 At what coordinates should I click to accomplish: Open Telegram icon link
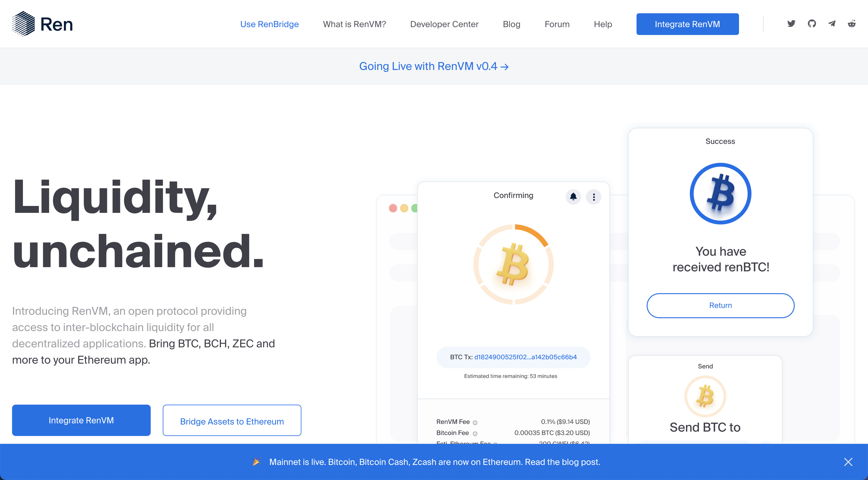(832, 24)
